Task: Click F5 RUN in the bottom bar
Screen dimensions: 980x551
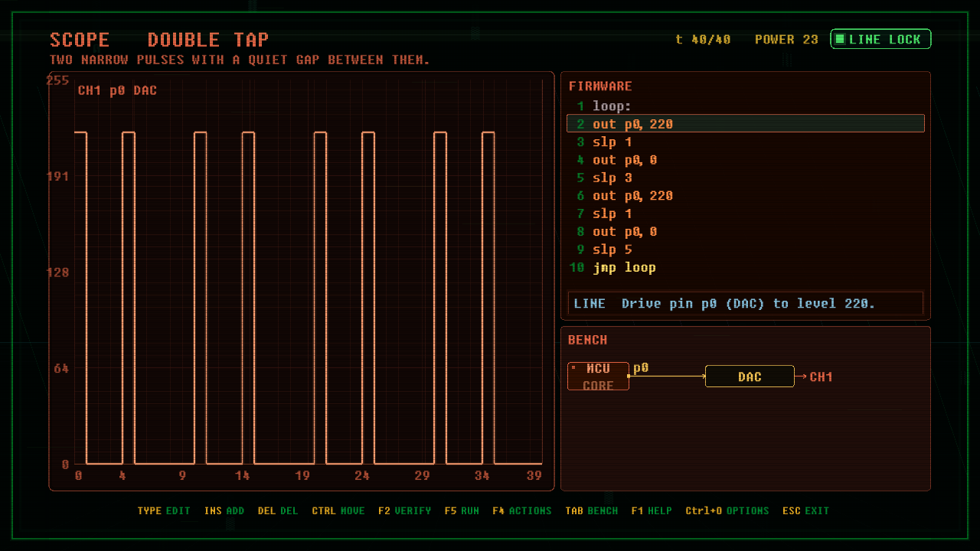Action: (462, 510)
